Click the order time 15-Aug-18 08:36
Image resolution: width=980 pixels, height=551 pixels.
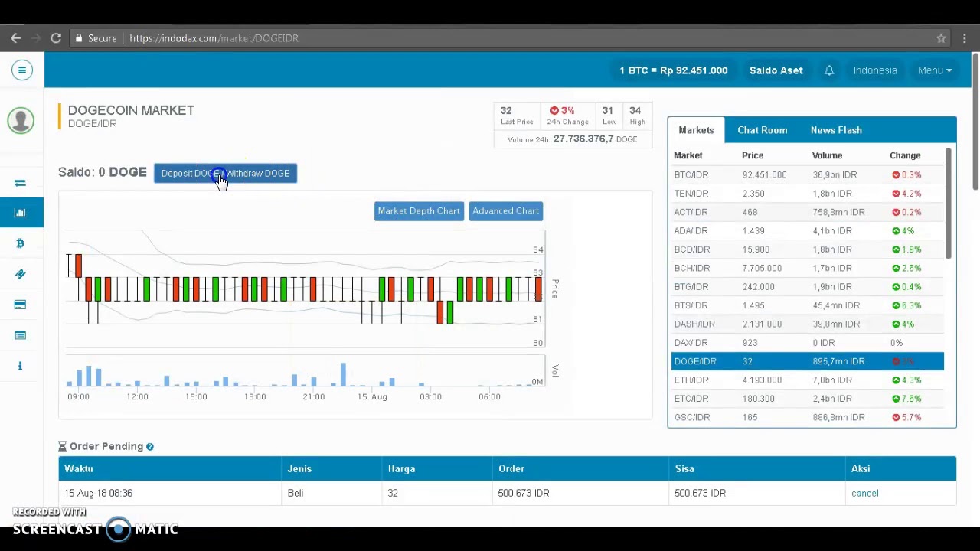tap(98, 494)
